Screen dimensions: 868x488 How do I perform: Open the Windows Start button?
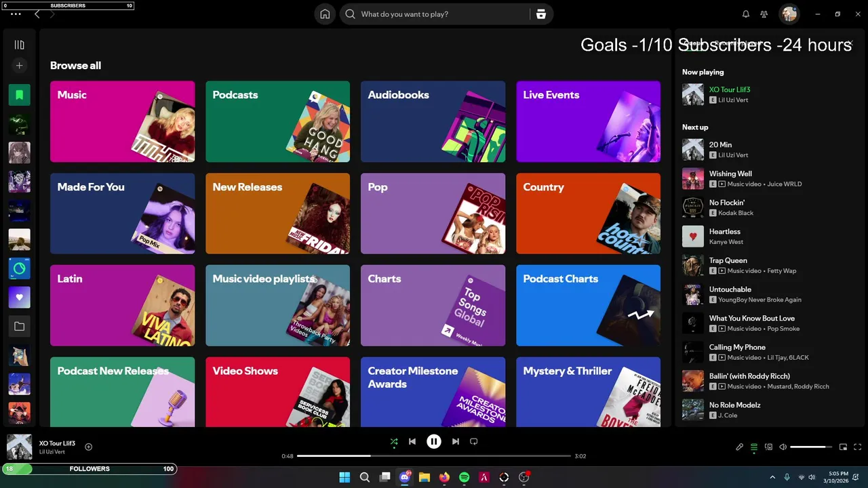coord(344,477)
